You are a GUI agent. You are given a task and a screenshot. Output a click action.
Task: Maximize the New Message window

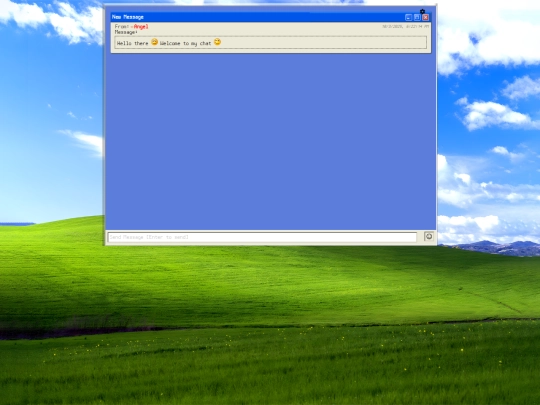[417, 17]
